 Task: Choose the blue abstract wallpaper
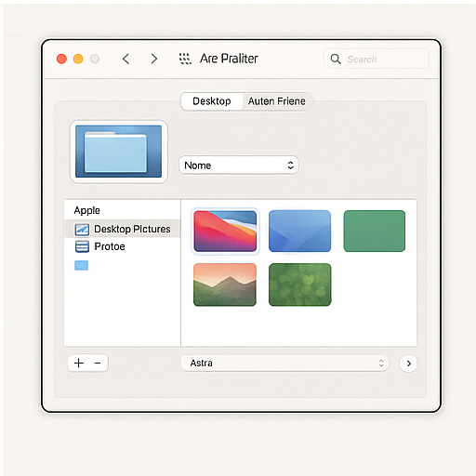299,231
